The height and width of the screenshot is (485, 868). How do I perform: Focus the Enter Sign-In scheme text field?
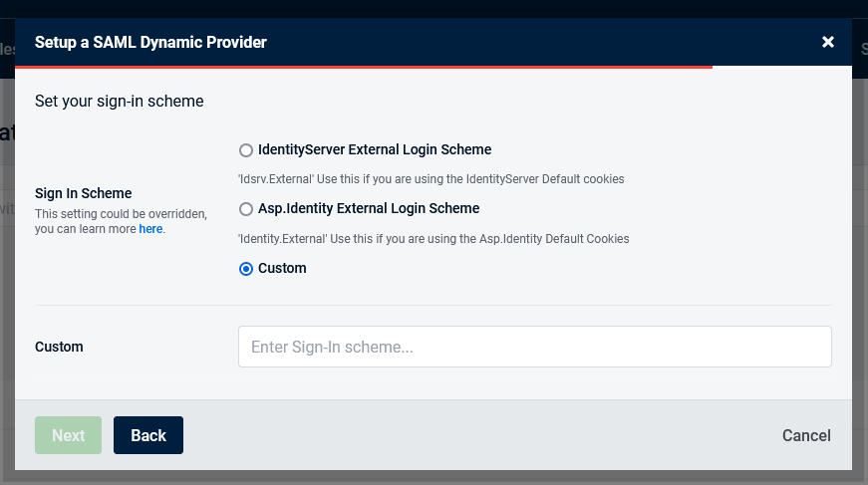click(x=534, y=347)
